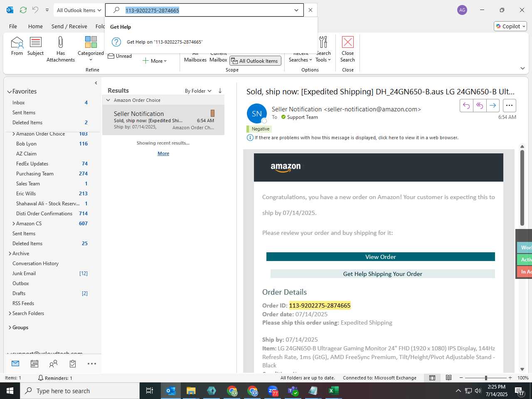
Task: Open Copilot button
Action: tap(510, 26)
